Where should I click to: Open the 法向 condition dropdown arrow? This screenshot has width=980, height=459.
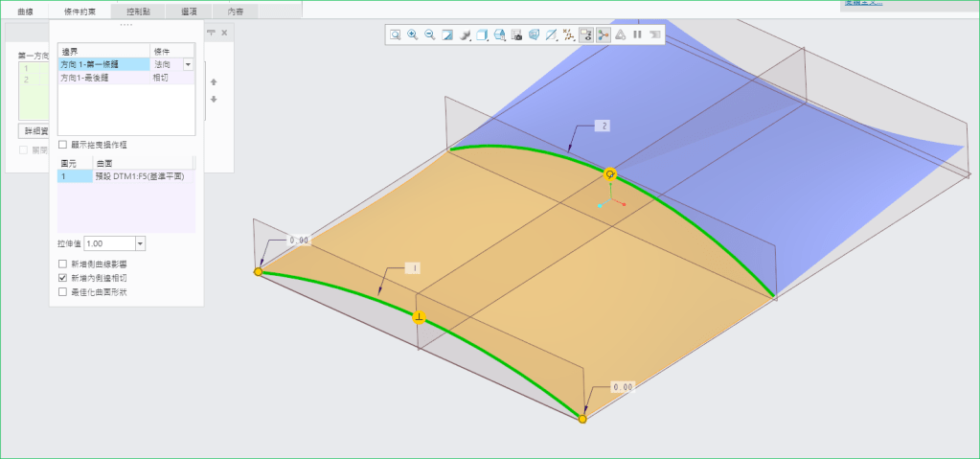click(188, 64)
